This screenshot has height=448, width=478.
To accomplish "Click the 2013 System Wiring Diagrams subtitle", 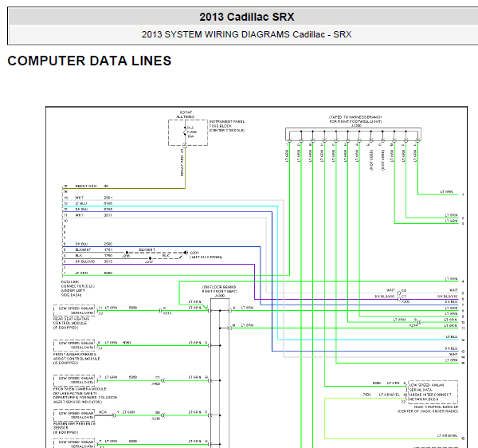I will point(240,35).
